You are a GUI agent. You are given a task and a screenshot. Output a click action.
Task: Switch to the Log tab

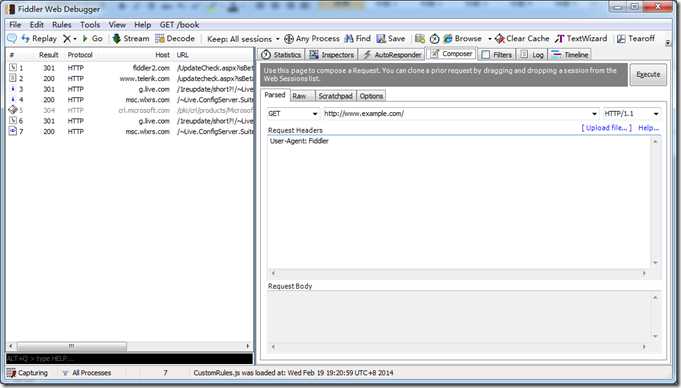pyautogui.click(x=532, y=55)
